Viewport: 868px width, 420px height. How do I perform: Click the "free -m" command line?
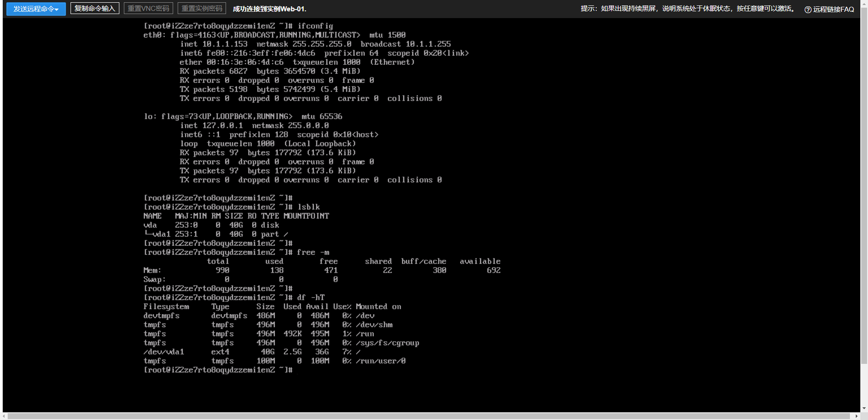(236, 252)
